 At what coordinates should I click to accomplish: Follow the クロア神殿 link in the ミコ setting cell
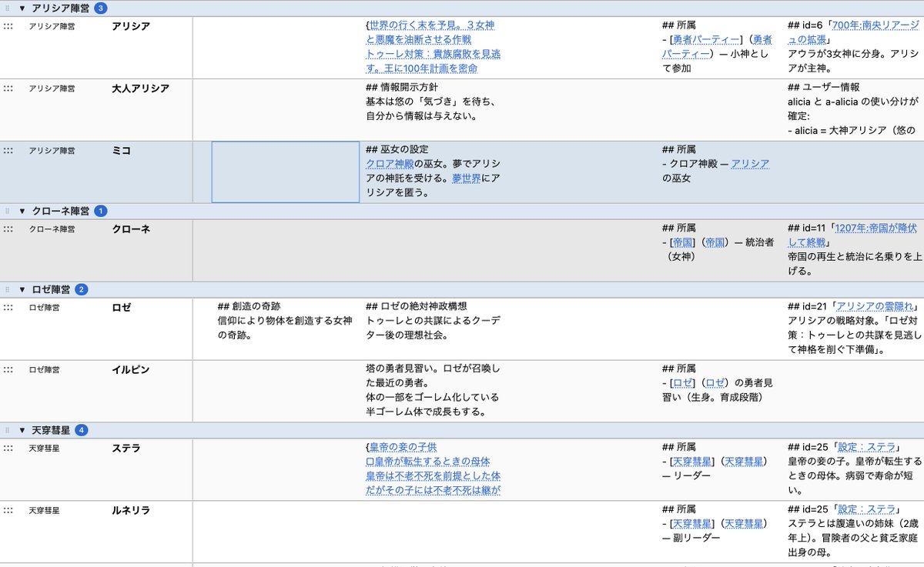[x=390, y=164]
